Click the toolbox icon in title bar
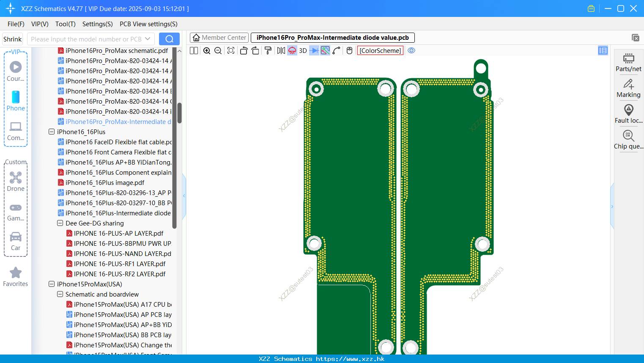Screen dimensions: 644x363 click(x=591, y=8)
